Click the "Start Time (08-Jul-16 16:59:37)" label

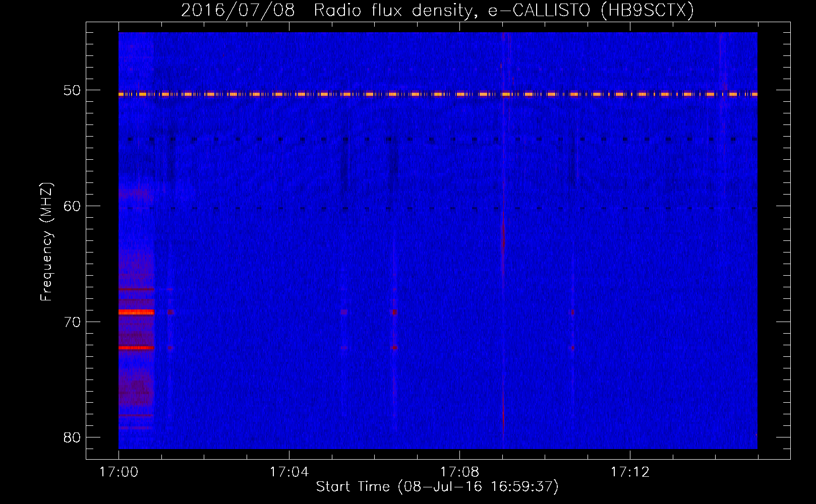pyautogui.click(x=437, y=486)
